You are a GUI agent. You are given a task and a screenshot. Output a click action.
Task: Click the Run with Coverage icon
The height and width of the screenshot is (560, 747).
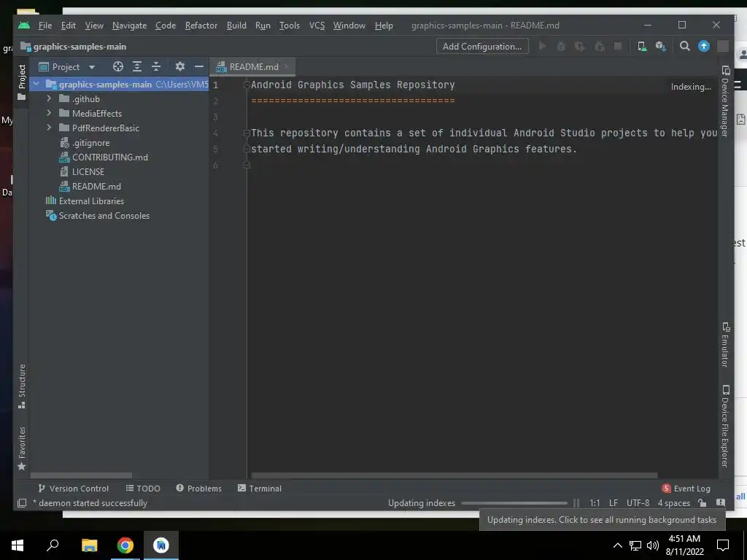(x=580, y=46)
